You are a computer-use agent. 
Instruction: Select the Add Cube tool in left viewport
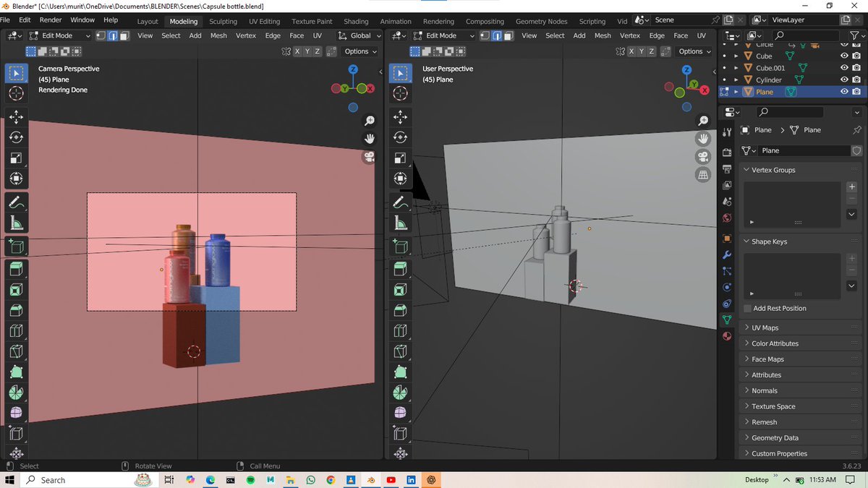pos(16,247)
